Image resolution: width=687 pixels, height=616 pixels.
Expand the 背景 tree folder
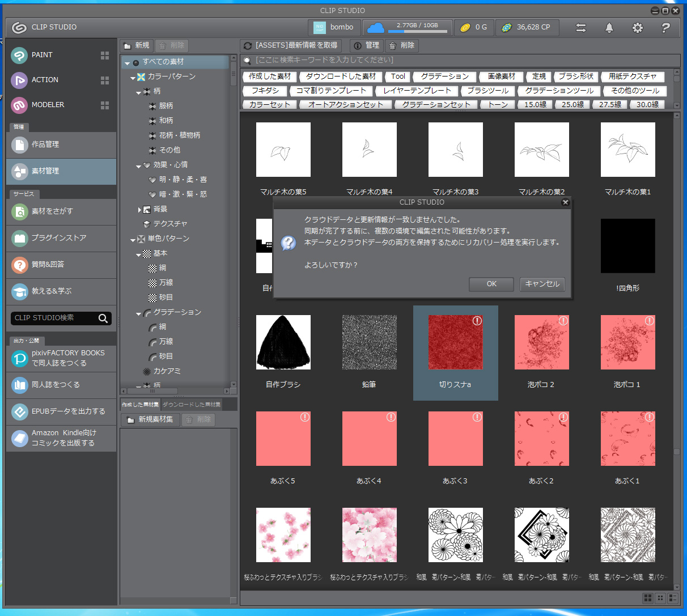coord(139,210)
